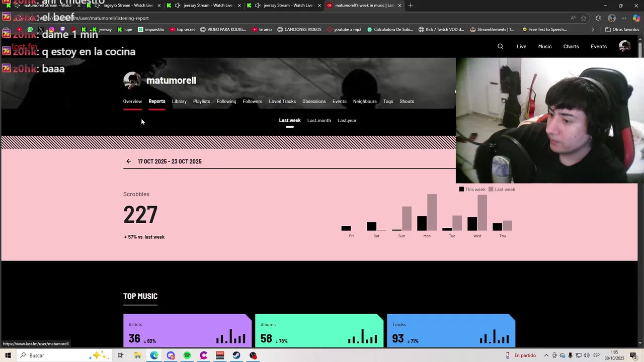Open Windows Start menu

pos(8,355)
